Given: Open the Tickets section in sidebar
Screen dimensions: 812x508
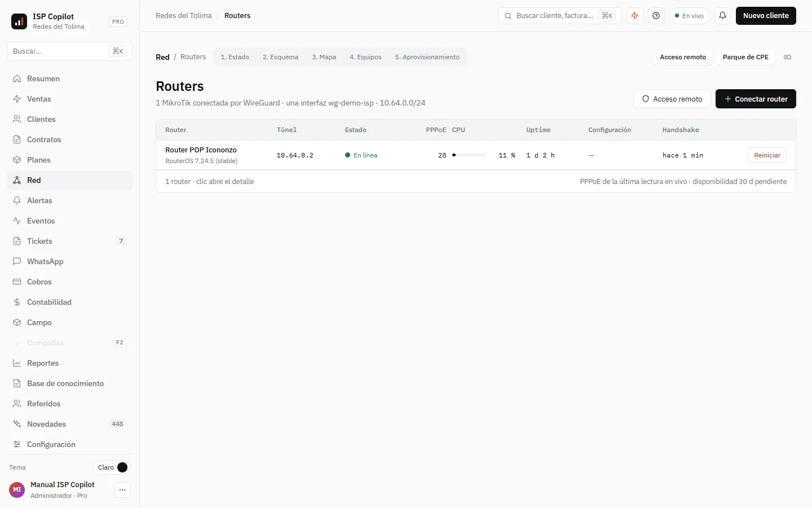Looking at the screenshot, I should pos(69,241).
